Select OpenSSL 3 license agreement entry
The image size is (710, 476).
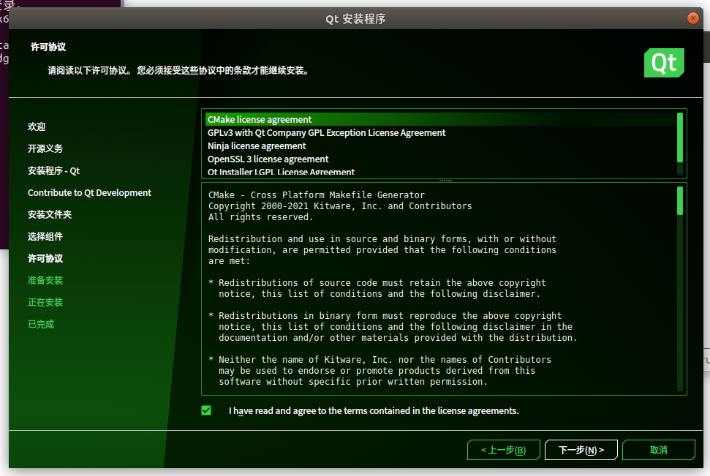(267, 159)
